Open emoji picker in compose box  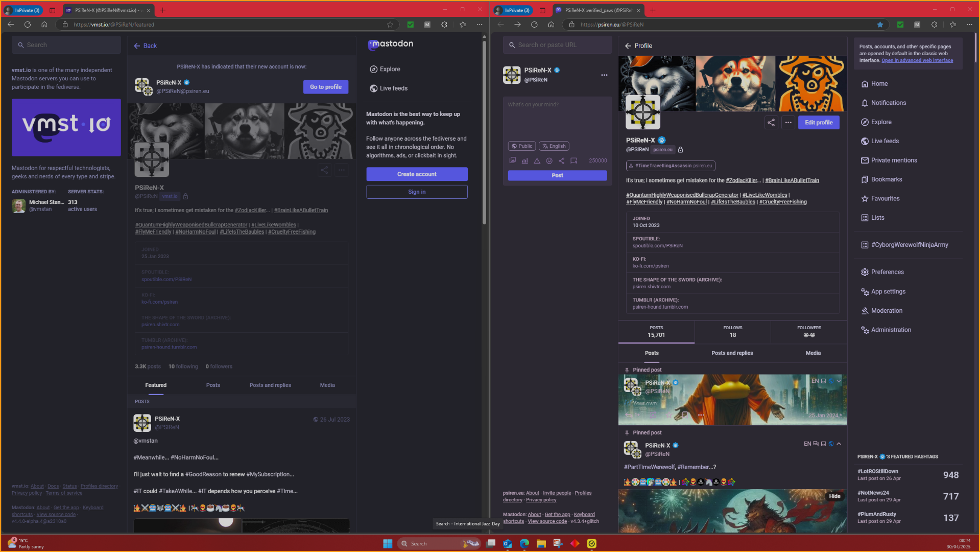[x=549, y=160]
